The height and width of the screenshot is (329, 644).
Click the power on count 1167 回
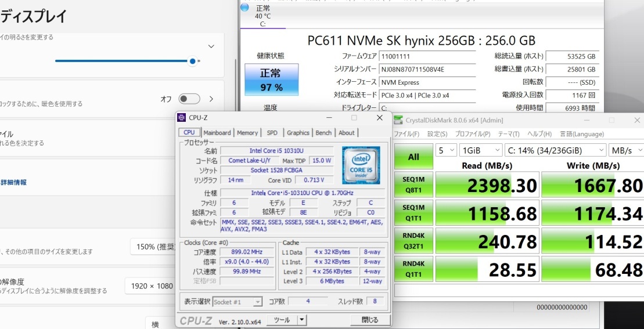[x=572, y=95]
